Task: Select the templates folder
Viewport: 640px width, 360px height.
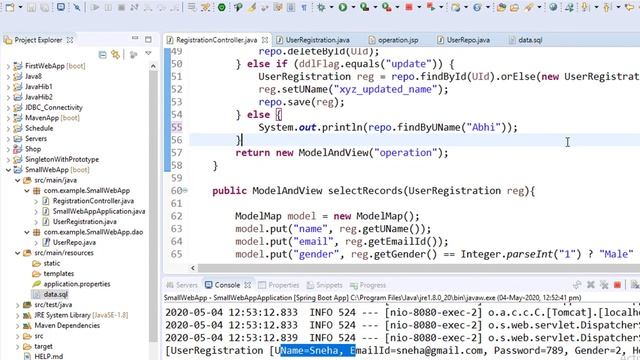Action: coord(59,273)
